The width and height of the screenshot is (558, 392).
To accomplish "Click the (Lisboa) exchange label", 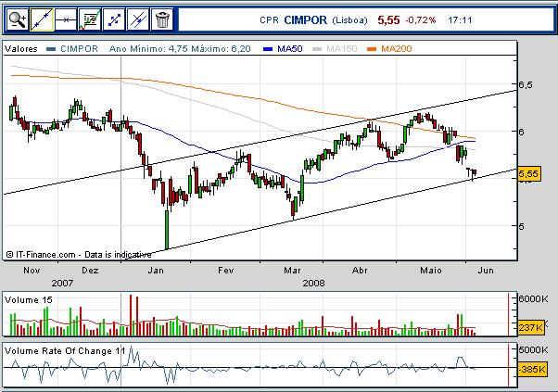I will (x=349, y=20).
